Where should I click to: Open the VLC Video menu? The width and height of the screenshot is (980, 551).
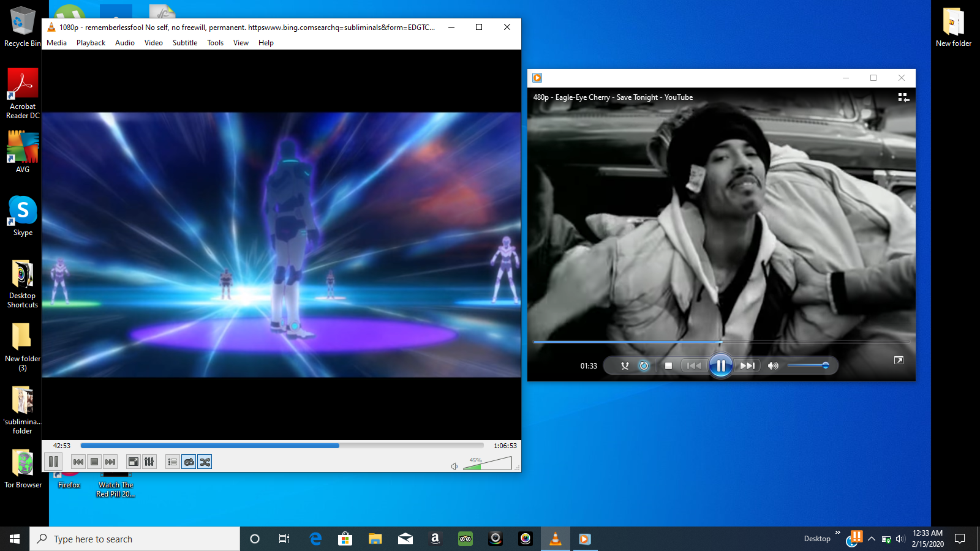point(154,43)
